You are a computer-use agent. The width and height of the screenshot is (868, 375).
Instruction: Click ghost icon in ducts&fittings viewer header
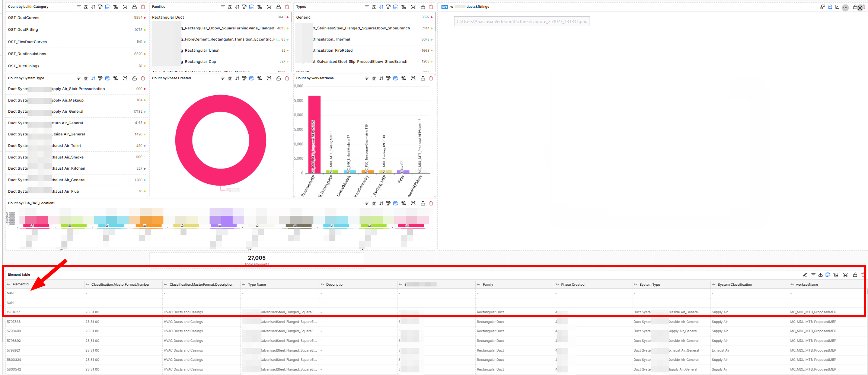pos(830,7)
